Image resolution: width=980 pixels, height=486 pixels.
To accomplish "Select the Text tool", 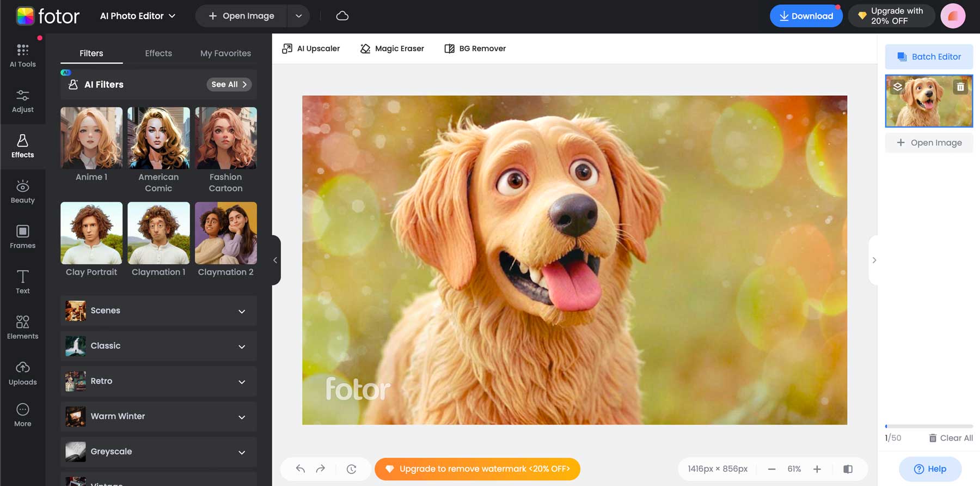I will 22,282.
